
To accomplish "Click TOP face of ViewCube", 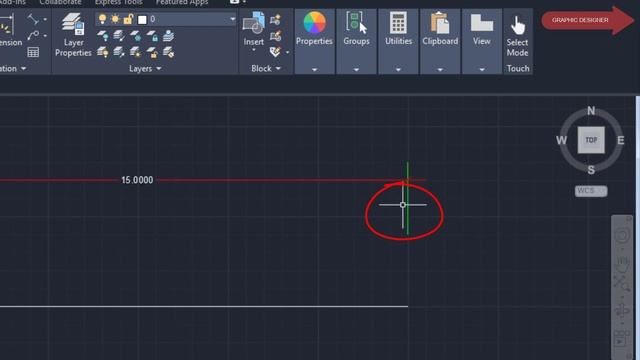I will pos(591,140).
